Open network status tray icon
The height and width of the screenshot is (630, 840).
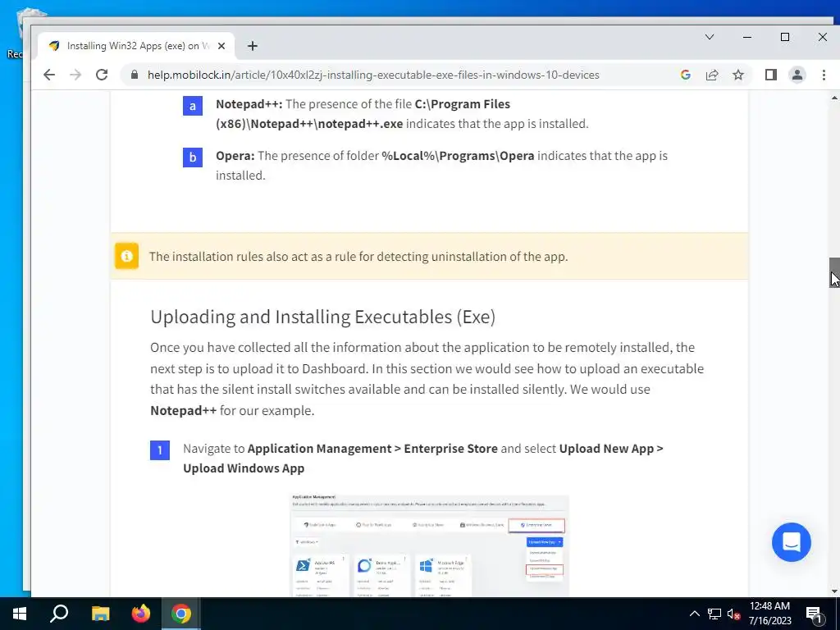714,614
